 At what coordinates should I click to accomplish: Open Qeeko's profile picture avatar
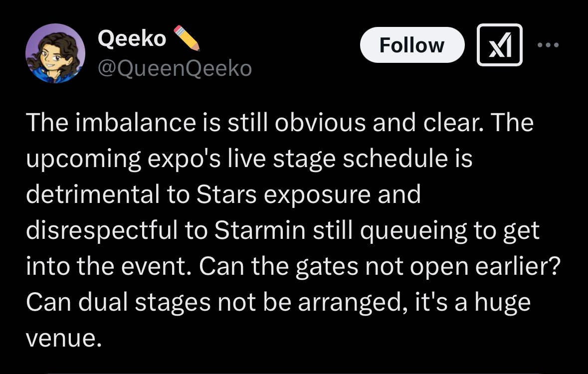(x=55, y=53)
